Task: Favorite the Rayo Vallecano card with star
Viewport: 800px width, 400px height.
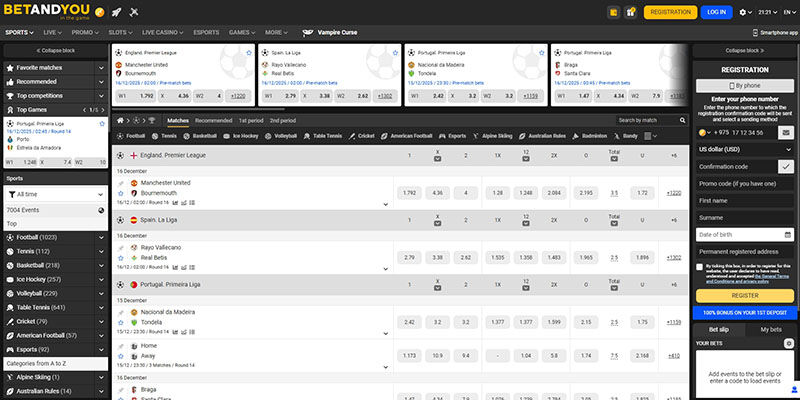Action: click(395, 53)
